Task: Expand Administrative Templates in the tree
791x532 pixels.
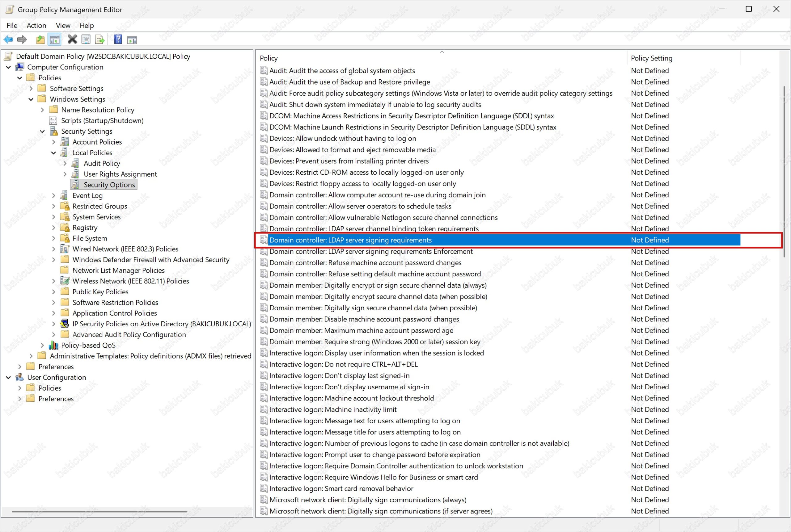Action: tap(31, 356)
